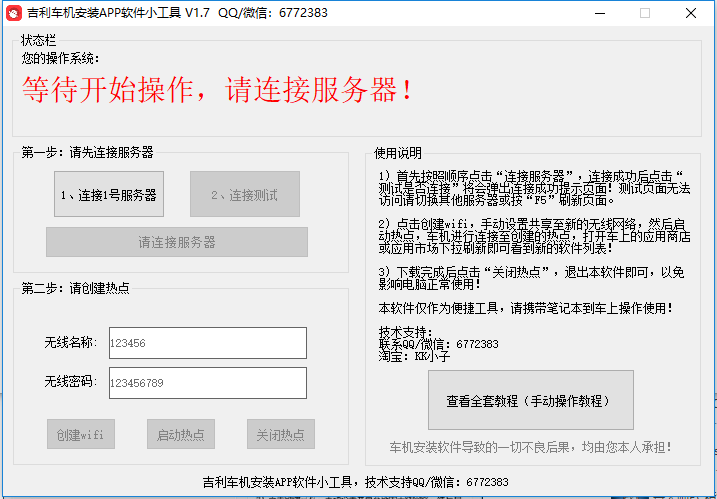Click the 您的操作系统 label

(x=60, y=59)
